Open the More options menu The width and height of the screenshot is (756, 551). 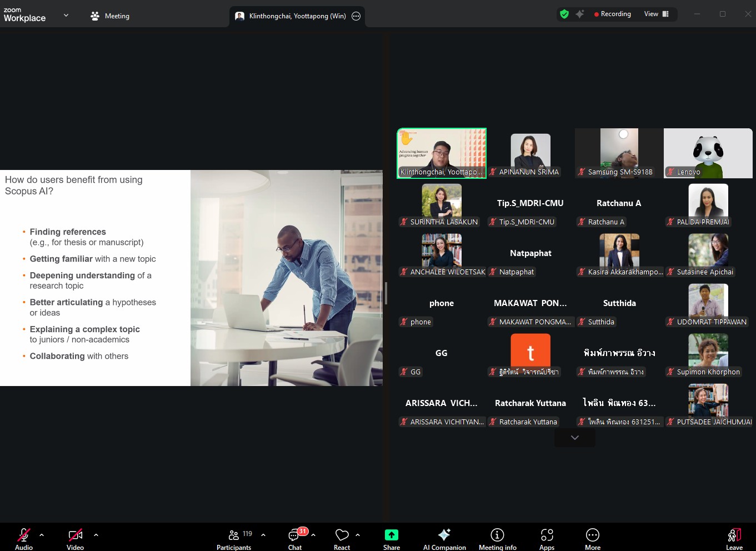pos(592,538)
